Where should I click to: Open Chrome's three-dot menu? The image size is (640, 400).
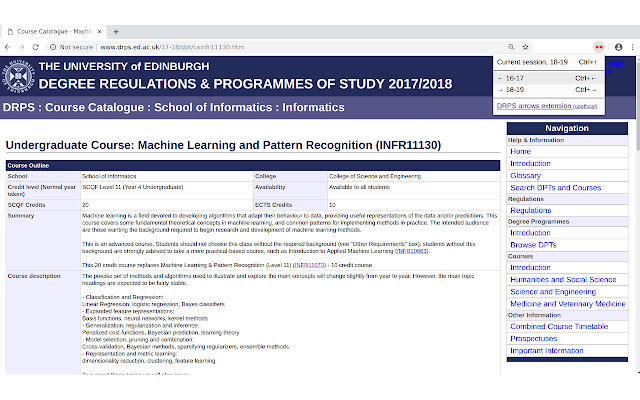click(632, 47)
